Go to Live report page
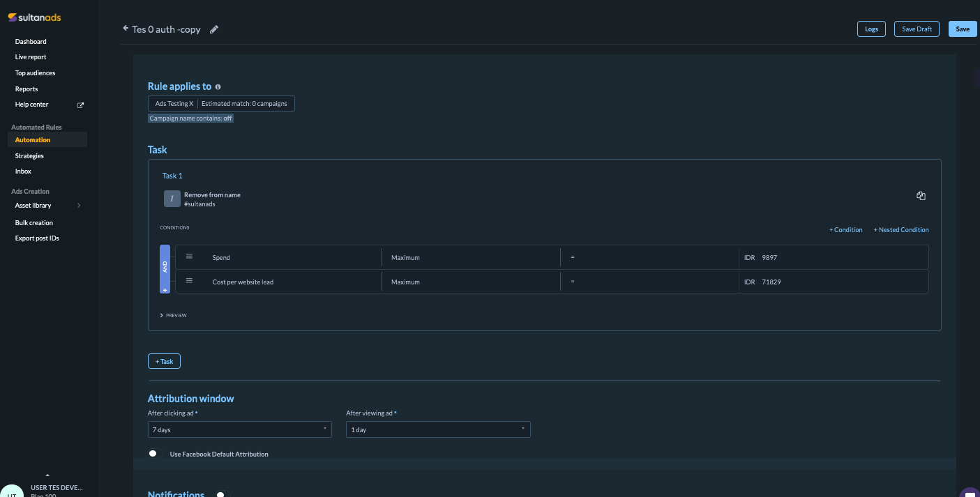 [x=31, y=57]
